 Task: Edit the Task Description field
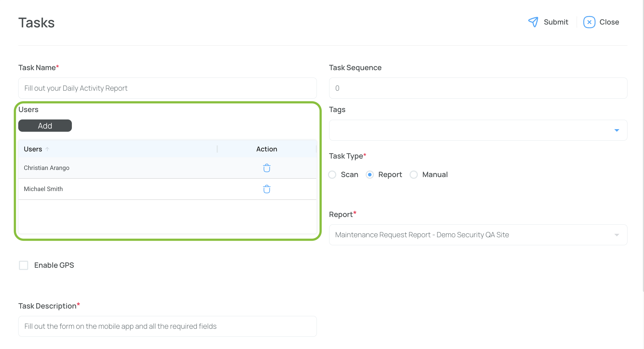coord(167,326)
